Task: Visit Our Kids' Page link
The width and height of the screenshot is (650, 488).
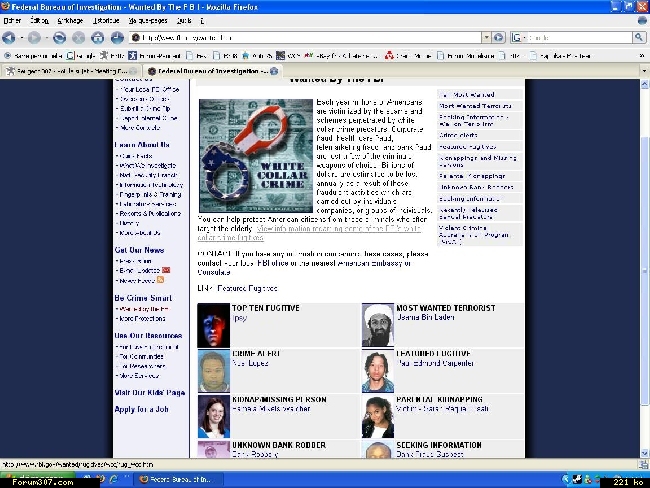Action: [150, 393]
